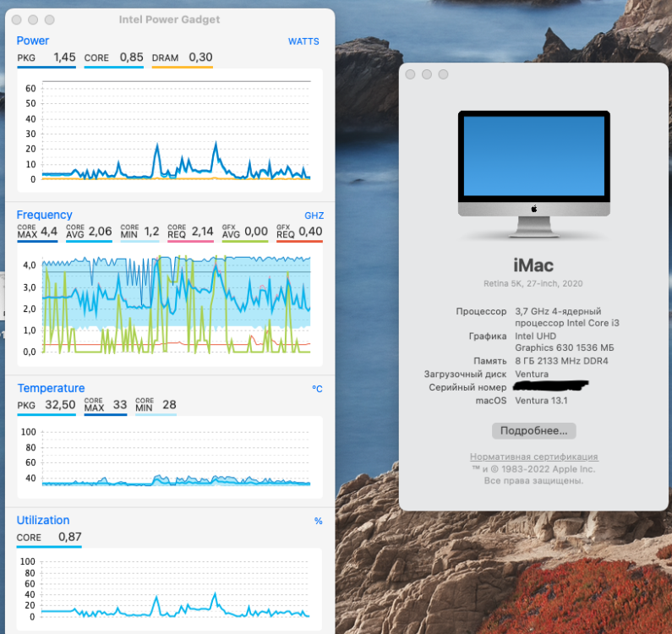
Task: Click the Retina 5K, 27-inch, 2020 subtitle
Action: (533, 283)
